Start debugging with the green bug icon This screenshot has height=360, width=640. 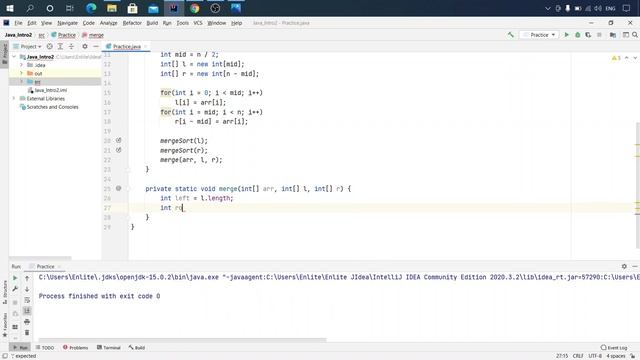coord(578,35)
